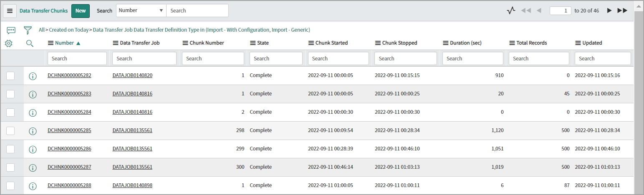
Task: Open the Data Transfer Chunks title menu
Action: pyautogui.click(x=43, y=11)
